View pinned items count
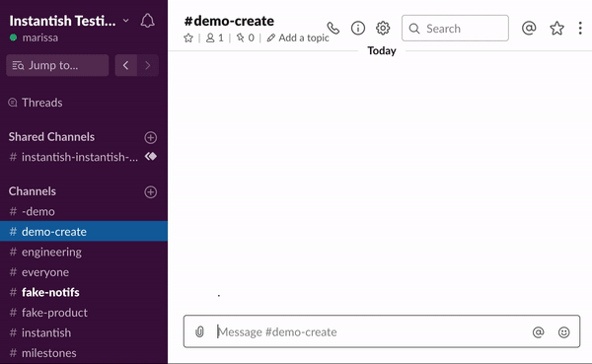The image size is (592, 364). [245, 37]
